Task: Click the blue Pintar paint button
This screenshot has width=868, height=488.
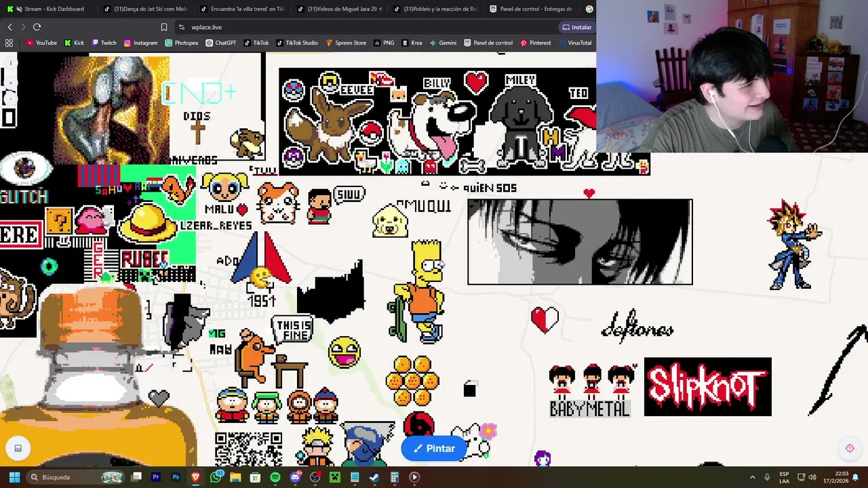Action: point(434,448)
